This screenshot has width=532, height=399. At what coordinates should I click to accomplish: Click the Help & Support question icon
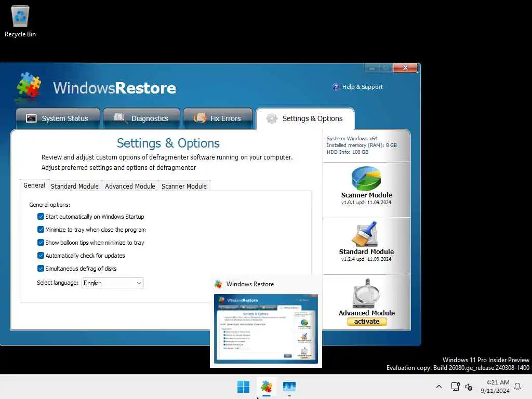(x=336, y=87)
